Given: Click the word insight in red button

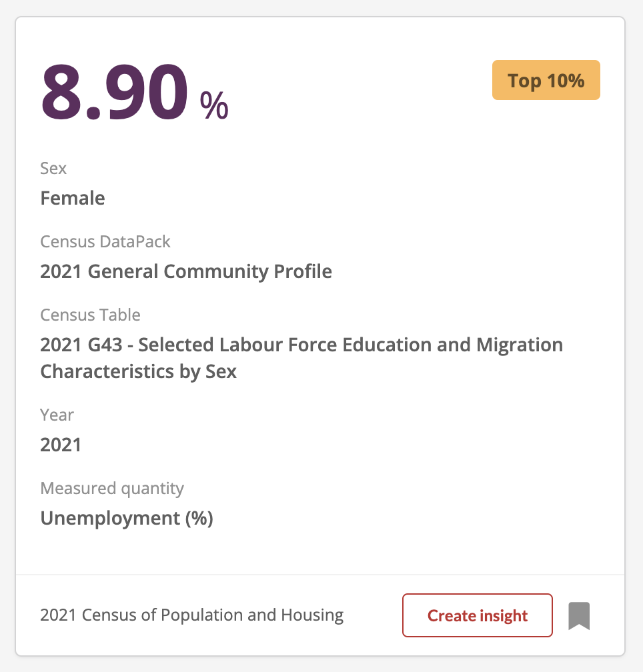Looking at the screenshot, I should pyautogui.click(x=504, y=616).
